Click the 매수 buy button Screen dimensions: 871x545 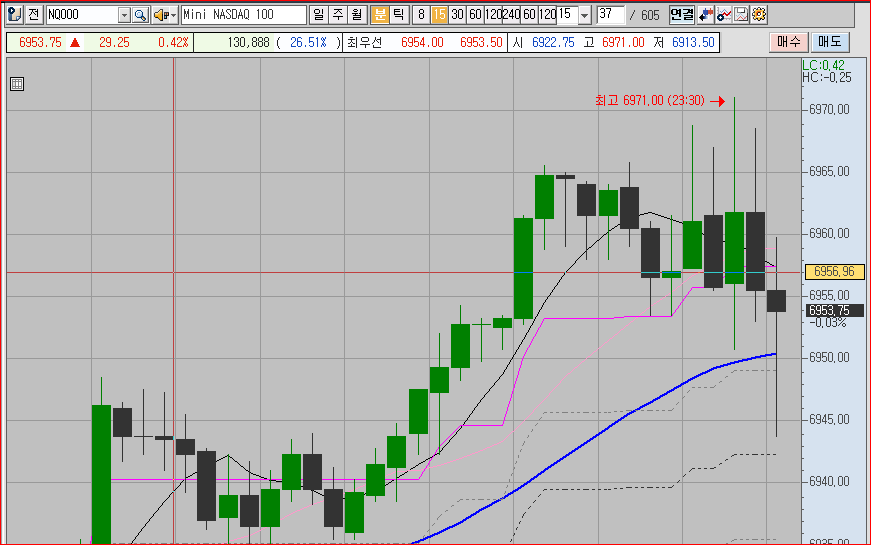pos(788,42)
